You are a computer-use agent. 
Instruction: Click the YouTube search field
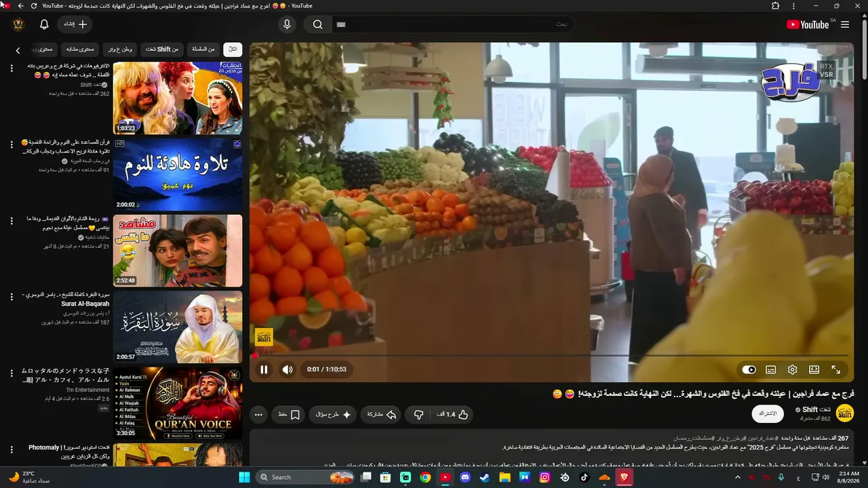click(453, 24)
